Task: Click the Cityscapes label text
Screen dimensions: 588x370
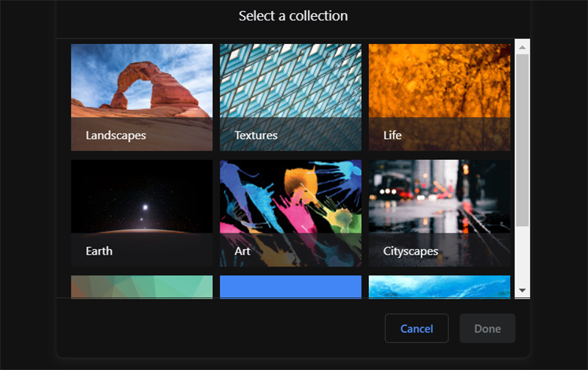Action: (x=411, y=251)
